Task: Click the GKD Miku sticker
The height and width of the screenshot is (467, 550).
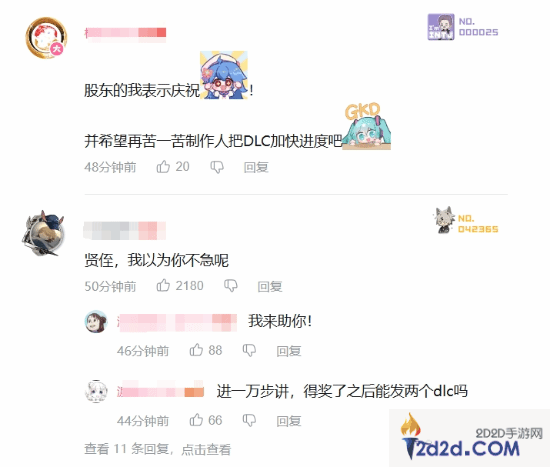Action: [x=367, y=126]
